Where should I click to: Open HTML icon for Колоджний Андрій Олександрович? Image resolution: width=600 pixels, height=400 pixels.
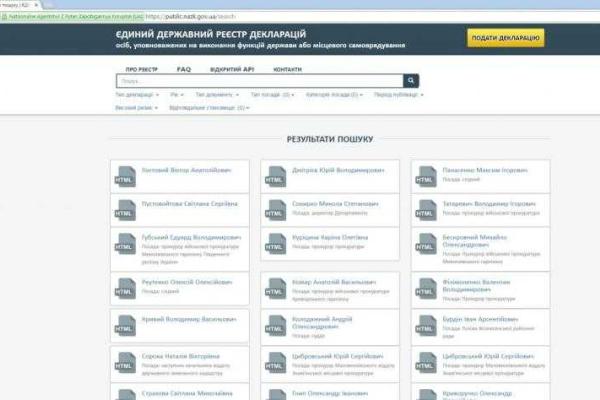(276, 326)
